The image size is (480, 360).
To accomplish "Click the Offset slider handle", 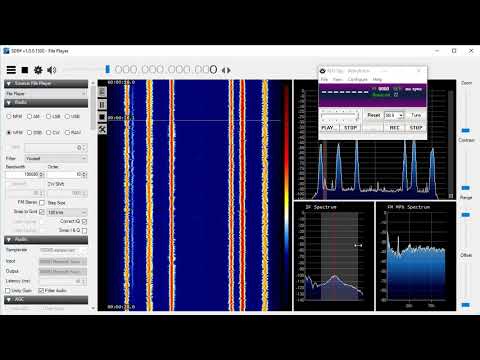I will coord(466,305).
